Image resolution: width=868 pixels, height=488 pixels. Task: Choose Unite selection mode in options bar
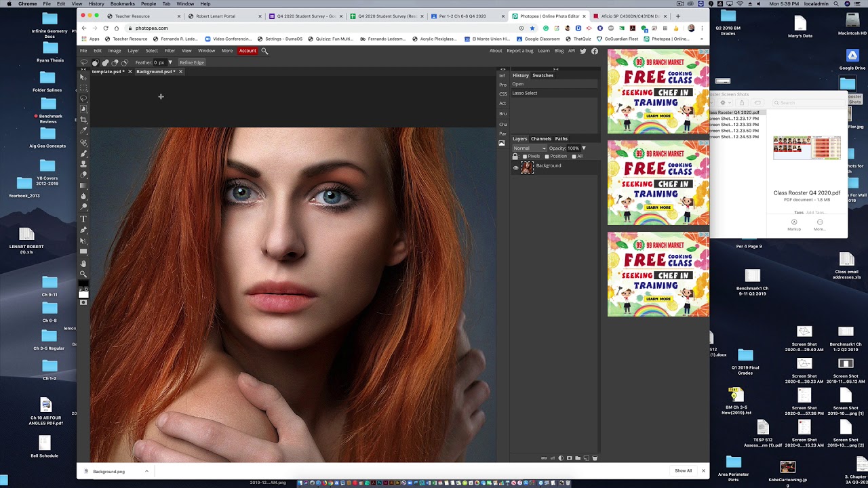pos(105,62)
